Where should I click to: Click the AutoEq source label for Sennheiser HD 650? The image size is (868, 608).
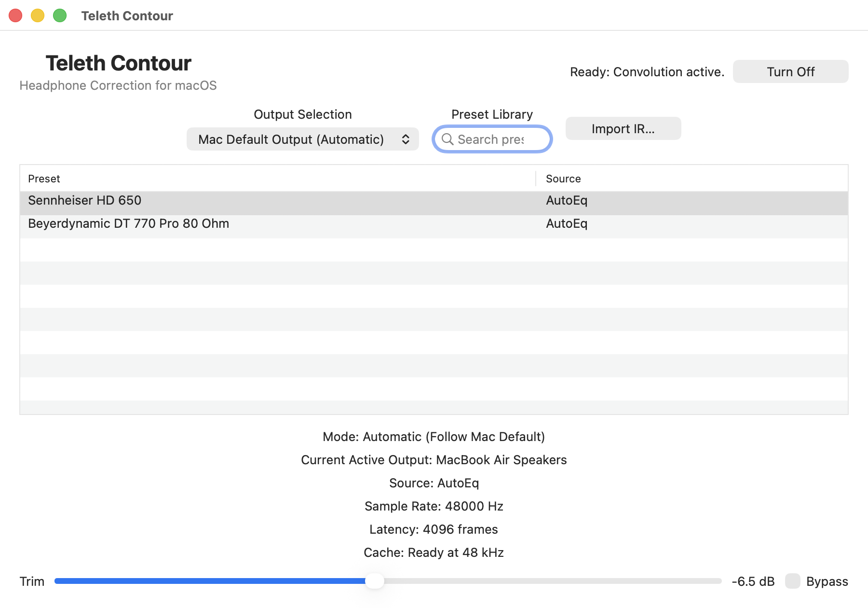567,200
